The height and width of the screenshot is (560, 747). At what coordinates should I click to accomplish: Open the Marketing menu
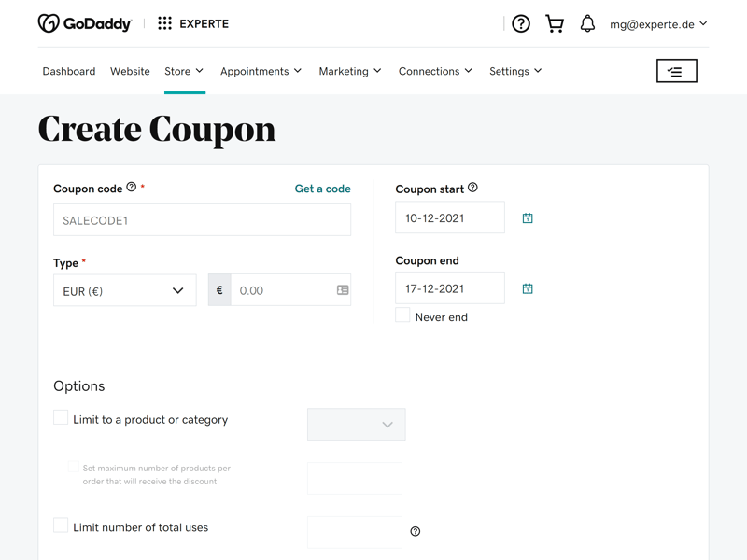[x=350, y=72]
